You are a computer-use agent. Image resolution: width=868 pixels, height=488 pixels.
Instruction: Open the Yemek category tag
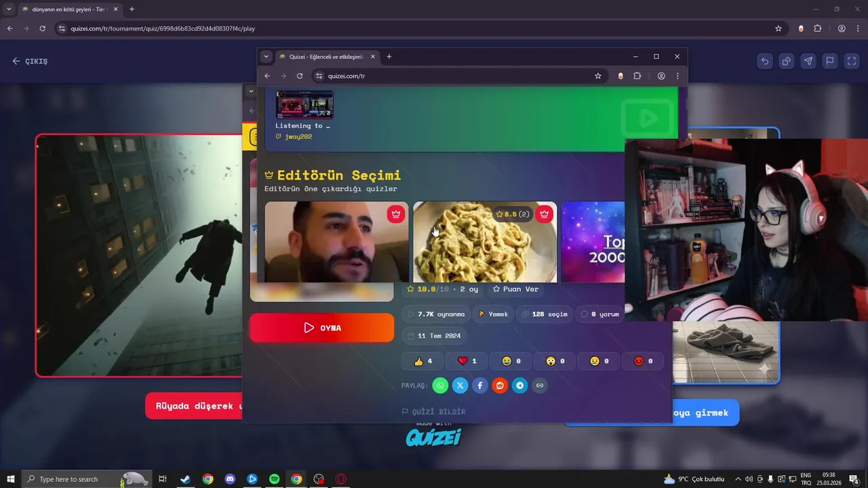pyautogui.click(x=493, y=314)
